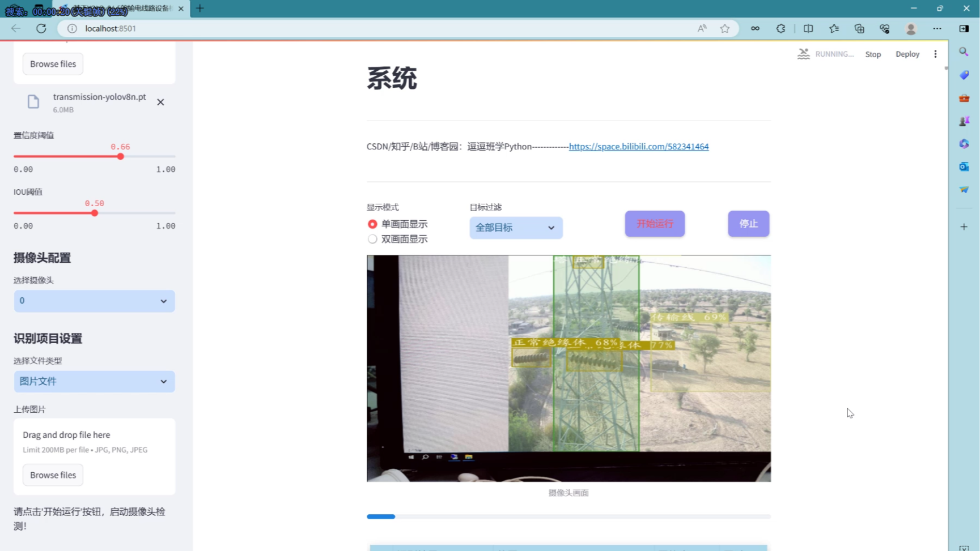Screen dimensions: 980x551
Task: Open the 图片文件 file type dropdown
Action: click(94, 381)
